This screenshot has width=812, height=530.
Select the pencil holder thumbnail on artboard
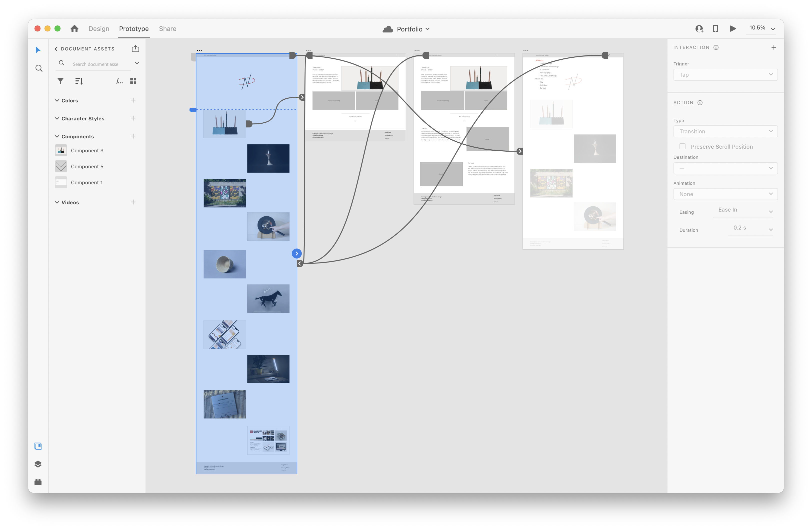224,124
